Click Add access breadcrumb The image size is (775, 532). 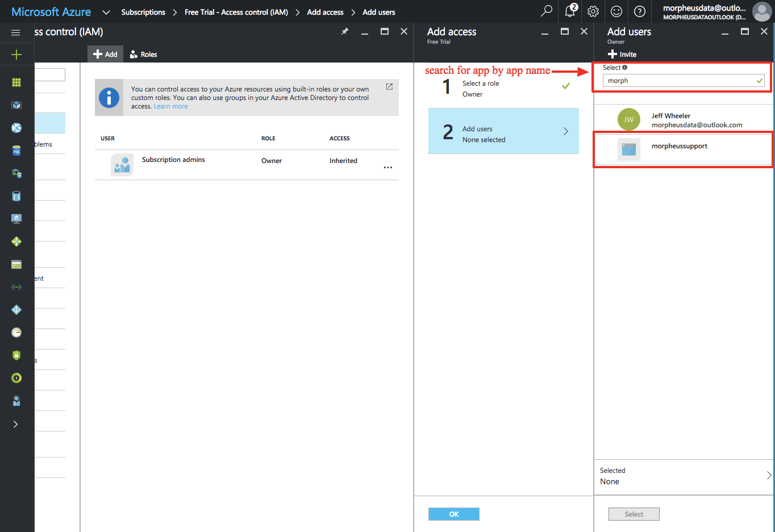[325, 12]
